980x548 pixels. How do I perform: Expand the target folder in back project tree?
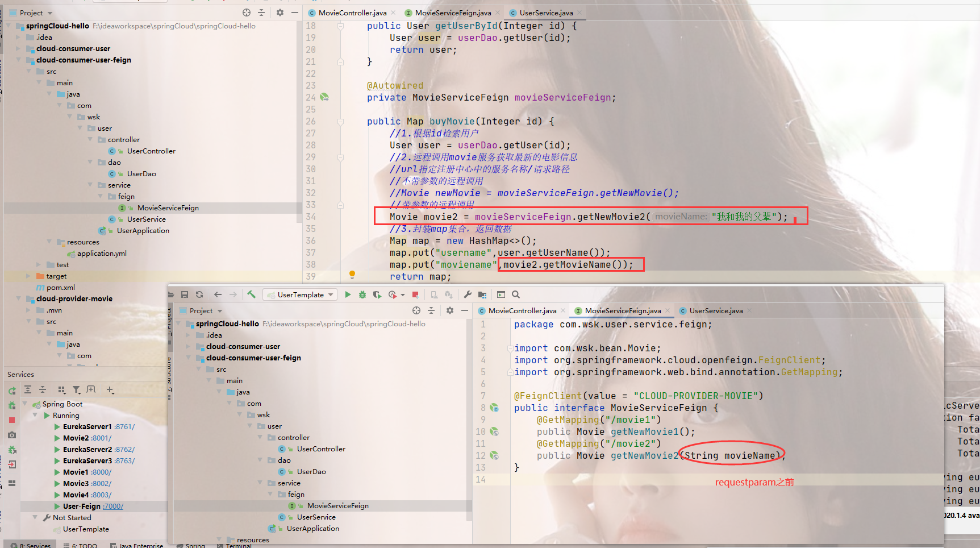tap(29, 276)
